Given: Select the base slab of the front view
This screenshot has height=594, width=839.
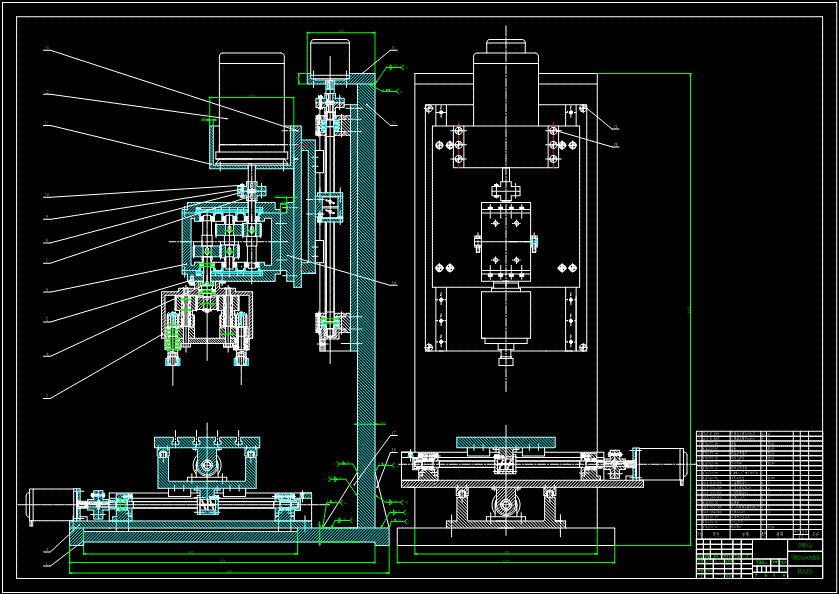Looking at the screenshot, I should [506, 537].
